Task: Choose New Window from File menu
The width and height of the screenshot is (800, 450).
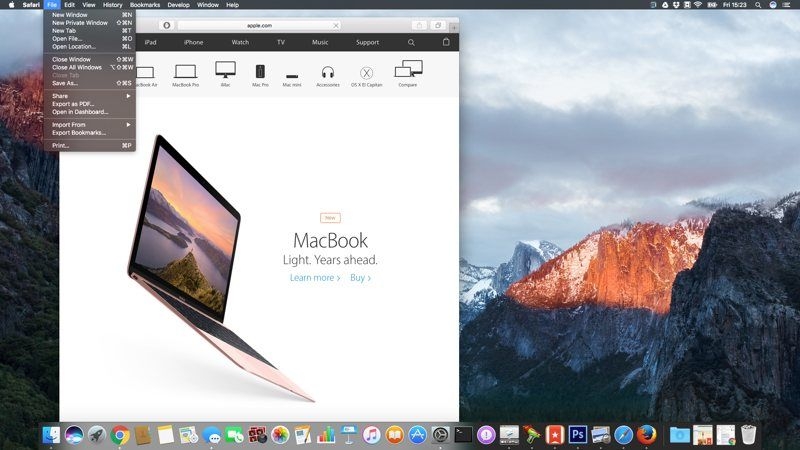Action: (90, 15)
